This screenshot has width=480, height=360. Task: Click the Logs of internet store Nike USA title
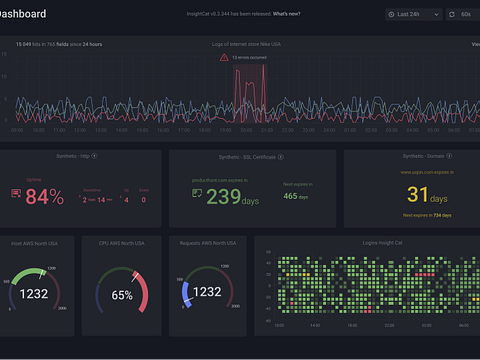click(x=246, y=44)
